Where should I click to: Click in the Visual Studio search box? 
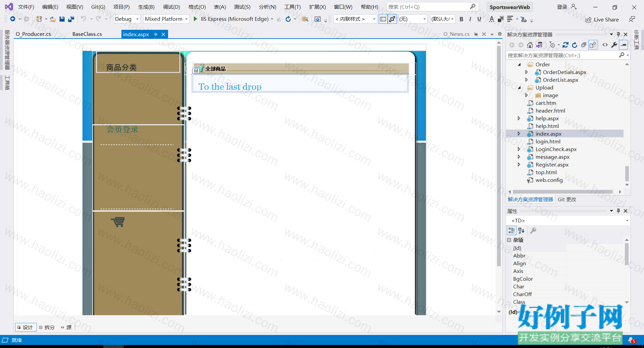click(x=432, y=7)
